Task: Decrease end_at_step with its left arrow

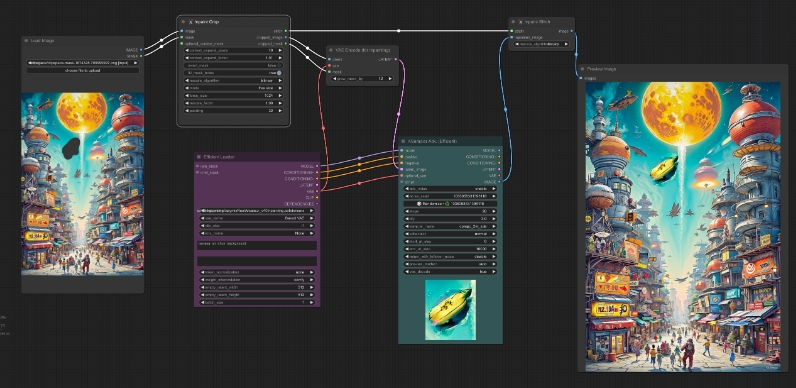Action: (407, 249)
